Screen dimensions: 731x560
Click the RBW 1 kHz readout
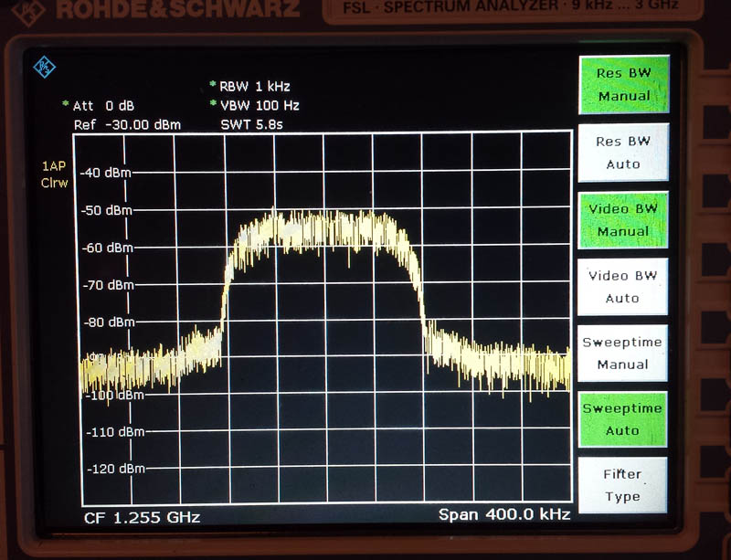253,87
